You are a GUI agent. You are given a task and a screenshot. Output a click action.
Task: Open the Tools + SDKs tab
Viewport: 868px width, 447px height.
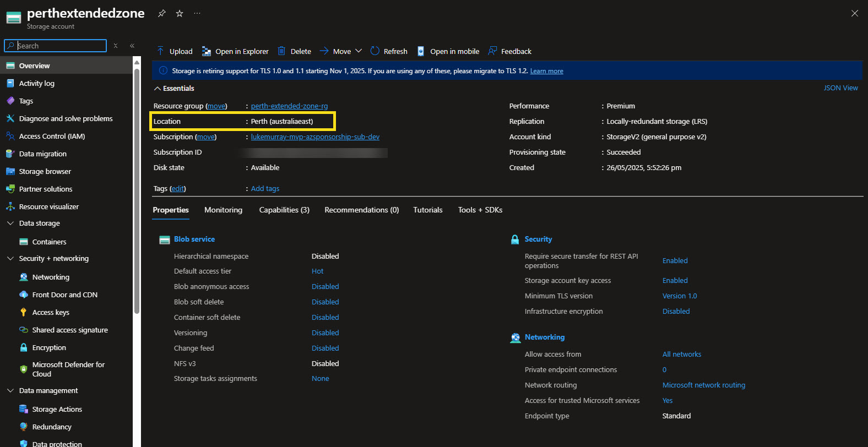[x=480, y=210]
